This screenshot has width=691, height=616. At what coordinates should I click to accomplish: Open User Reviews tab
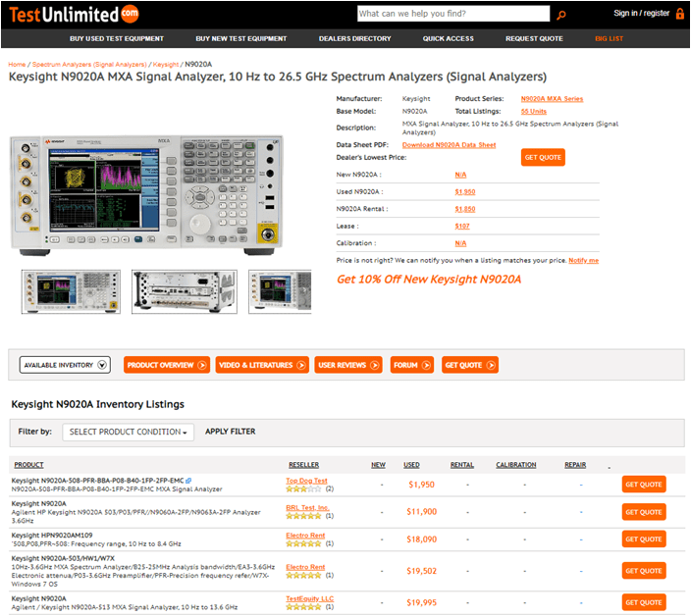pyautogui.click(x=348, y=365)
